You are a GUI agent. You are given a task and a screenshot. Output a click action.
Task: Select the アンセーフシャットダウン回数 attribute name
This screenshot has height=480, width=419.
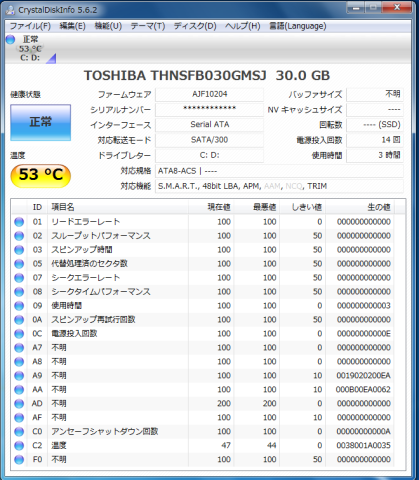click(x=105, y=432)
